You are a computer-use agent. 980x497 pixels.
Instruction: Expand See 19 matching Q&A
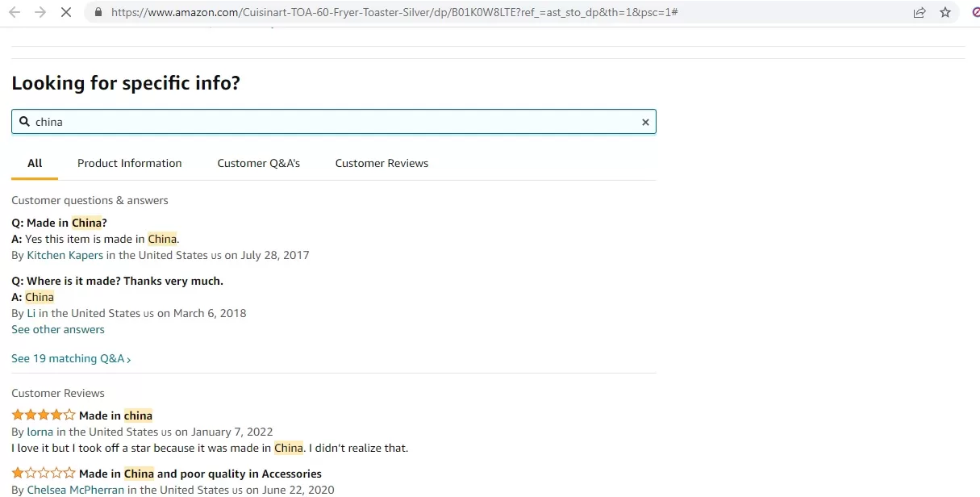(71, 358)
